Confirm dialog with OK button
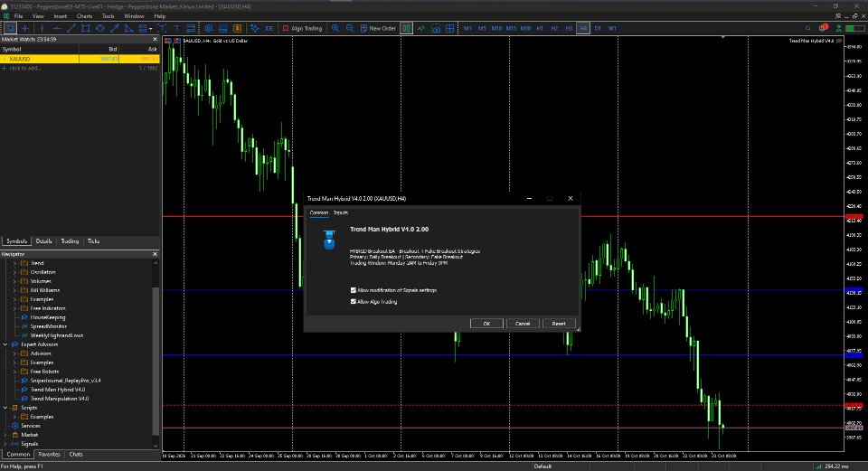 click(x=486, y=324)
